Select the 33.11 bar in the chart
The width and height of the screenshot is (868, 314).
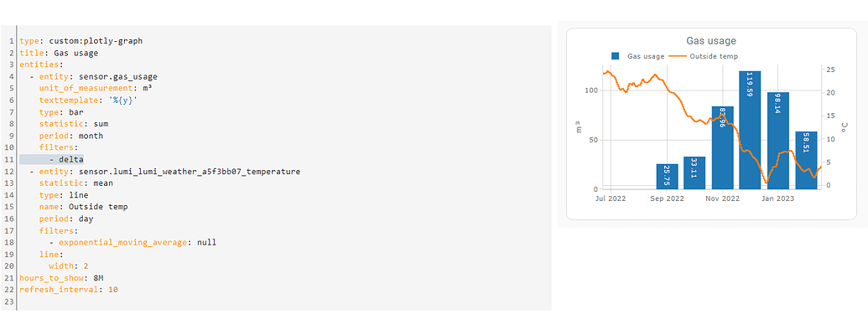click(694, 173)
